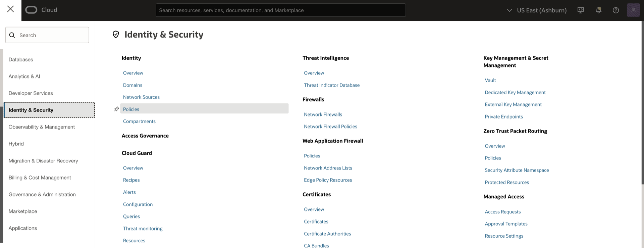Open the help question mark icon
644x248 pixels.
pyautogui.click(x=616, y=10)
